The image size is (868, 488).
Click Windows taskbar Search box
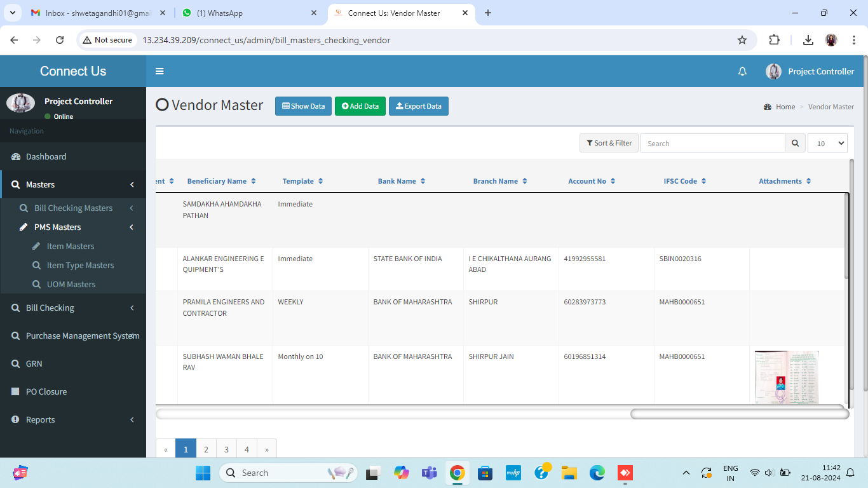[288, 473]
